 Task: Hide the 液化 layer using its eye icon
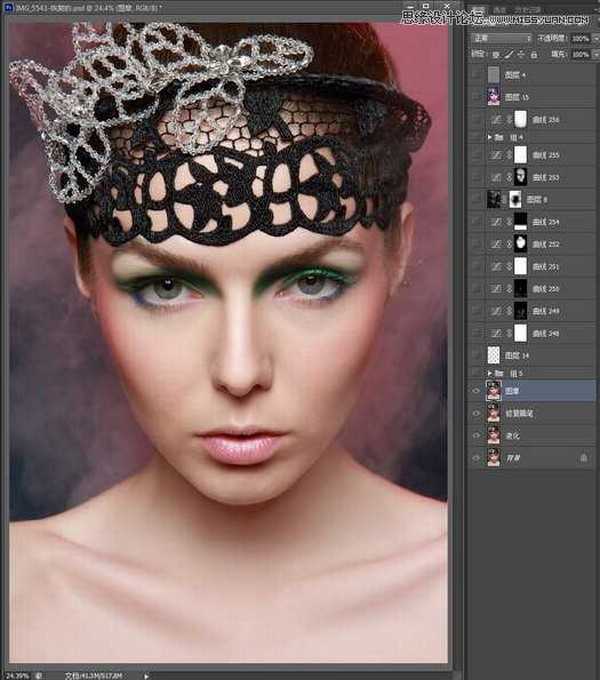pyautogui.click(x=475, y=435)
